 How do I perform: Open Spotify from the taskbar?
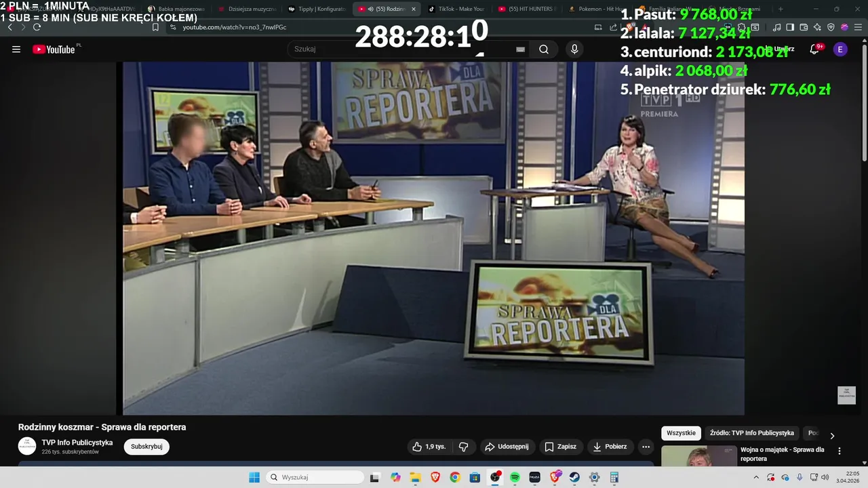click(515, 477)
